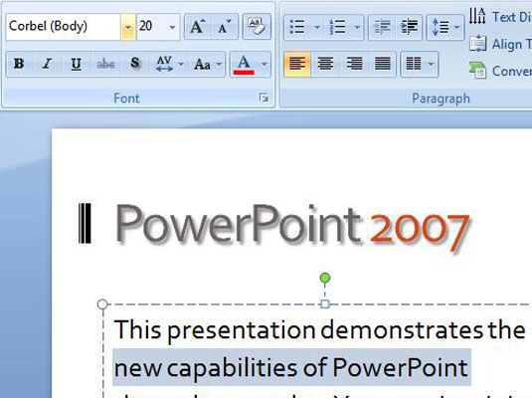The height and width of the screenshot is (398, 532).
Task: Expand the font size dropdown
Action: pyautogui.click(x=172, y=27)
